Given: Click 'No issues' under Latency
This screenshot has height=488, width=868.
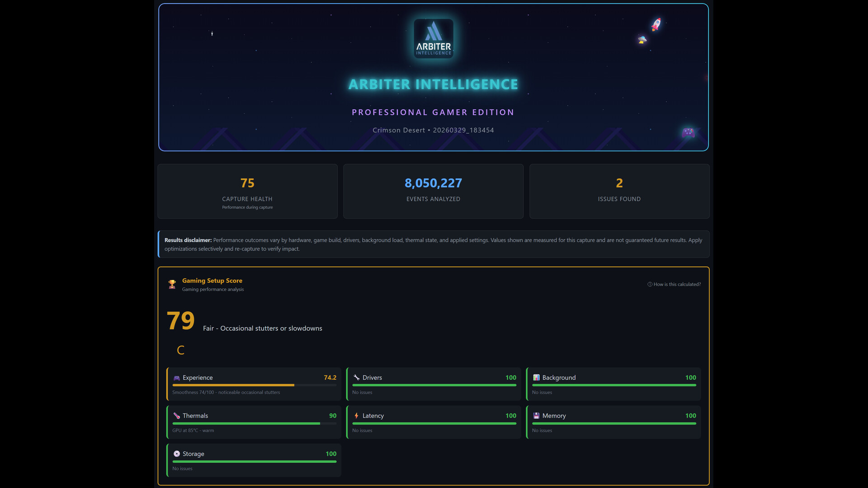Looking at the screenshot, I should pos(362,431).
